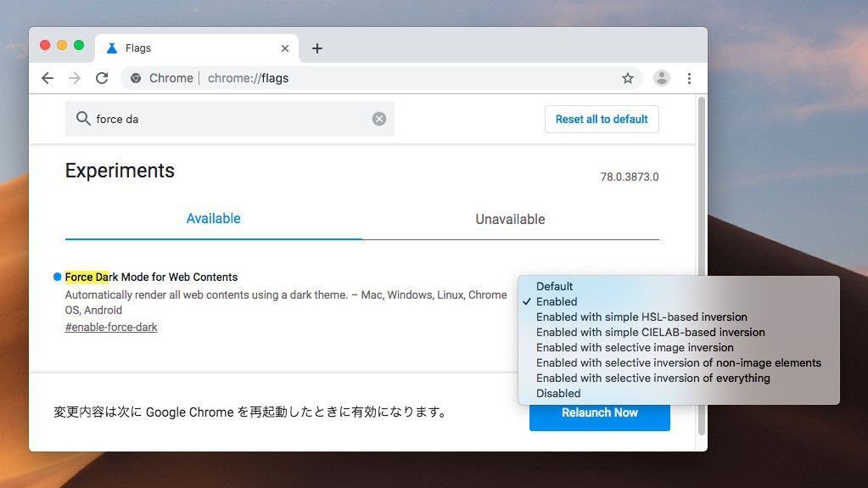Click the flask icon on the Flags tab
This screenshot has width=868, height=488.
(112, 48)
